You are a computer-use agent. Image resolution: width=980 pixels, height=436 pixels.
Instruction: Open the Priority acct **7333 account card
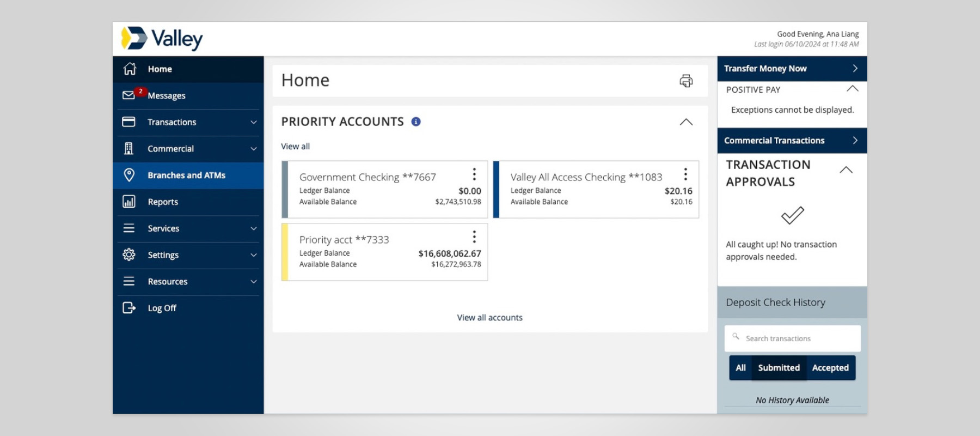384,252
